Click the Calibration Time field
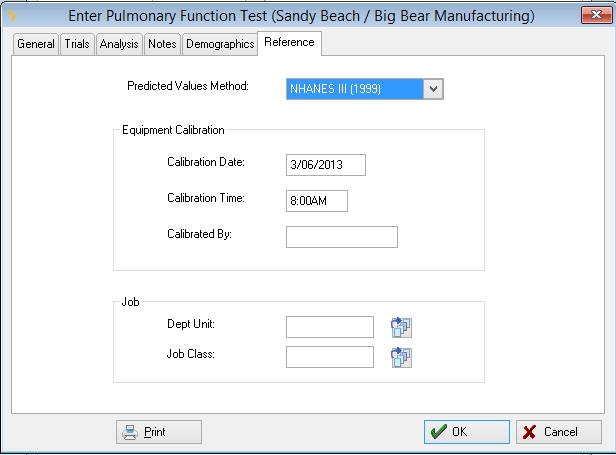616x455 pixels. click(x=317, y=201)
